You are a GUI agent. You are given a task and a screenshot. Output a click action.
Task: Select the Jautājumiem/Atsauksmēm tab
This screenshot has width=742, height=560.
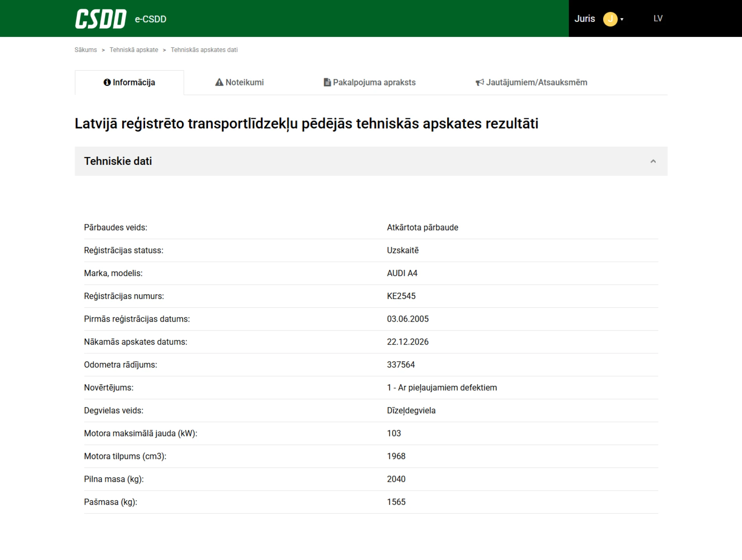tap(536, 82)
